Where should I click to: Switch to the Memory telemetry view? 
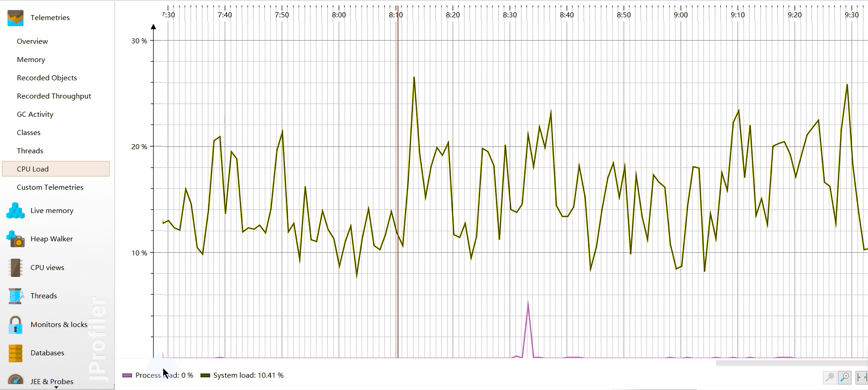coord(31,60)
